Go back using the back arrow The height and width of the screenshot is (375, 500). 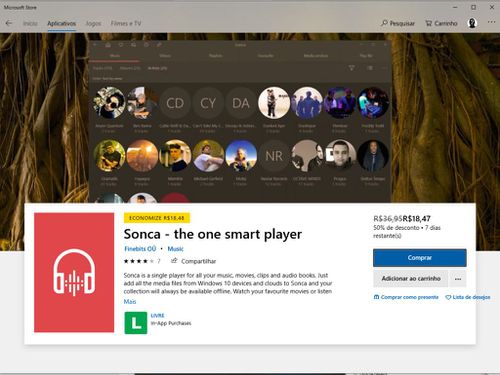click(x=9, y=23)
